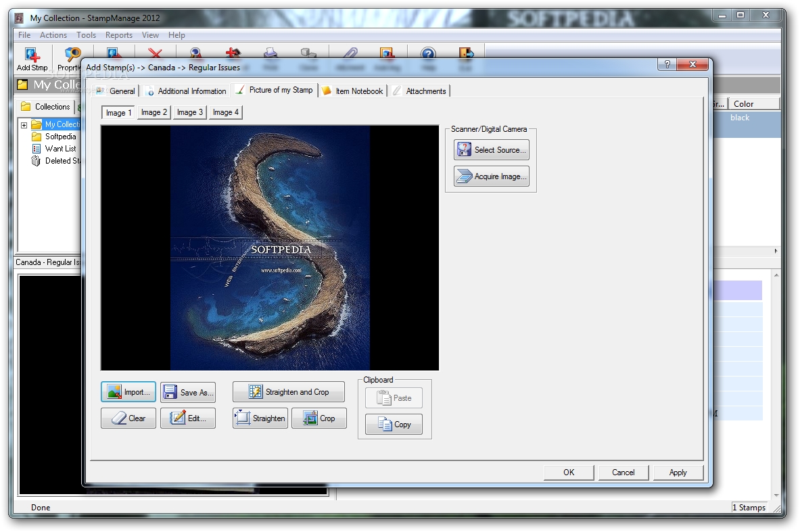The width and height of the screenshot is (800, 532).
Task: Select the Image 1 tab
Action: (118, 112)
